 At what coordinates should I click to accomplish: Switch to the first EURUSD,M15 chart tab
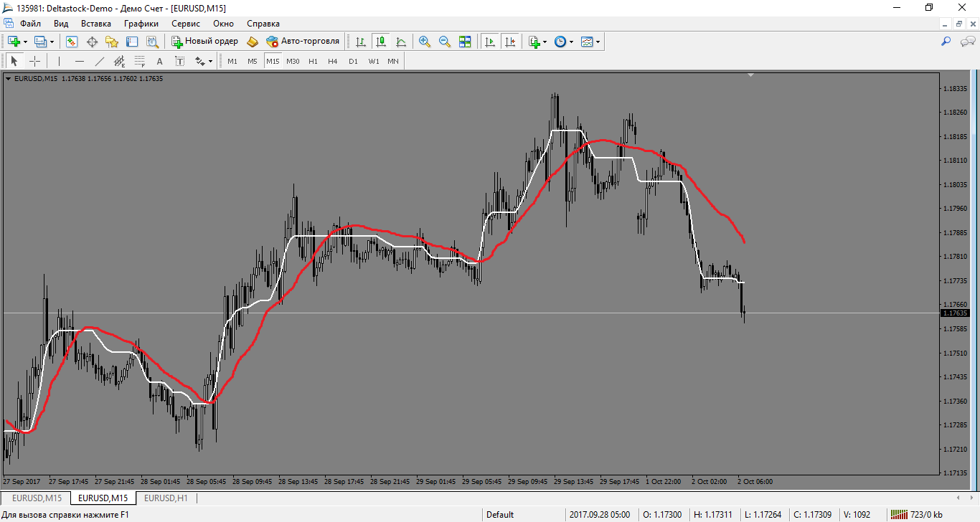[37, 498]
